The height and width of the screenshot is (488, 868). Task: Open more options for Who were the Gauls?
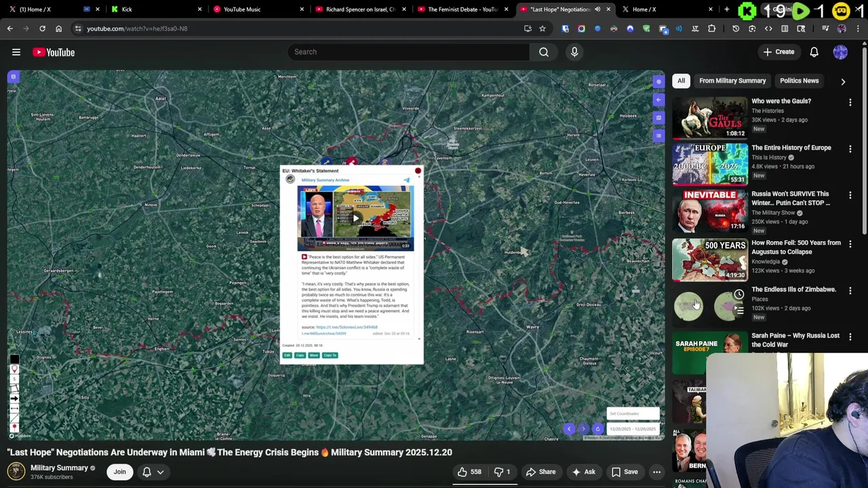click(x=850, y=102)
